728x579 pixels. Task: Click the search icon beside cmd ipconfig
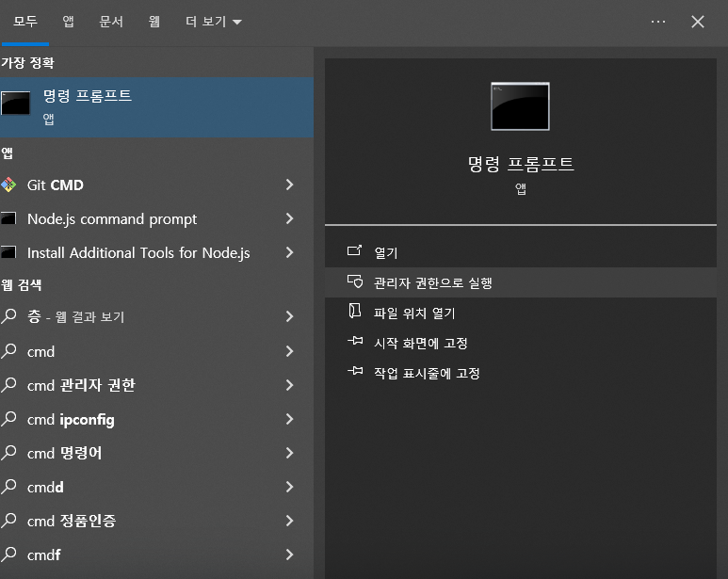point(8,418)
